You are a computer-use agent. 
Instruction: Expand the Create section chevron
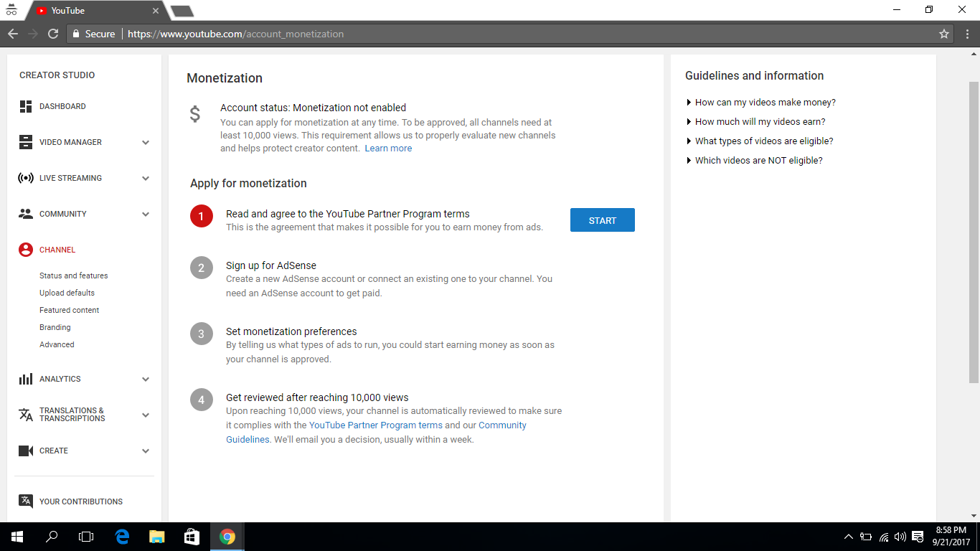(x=146, y=451)
